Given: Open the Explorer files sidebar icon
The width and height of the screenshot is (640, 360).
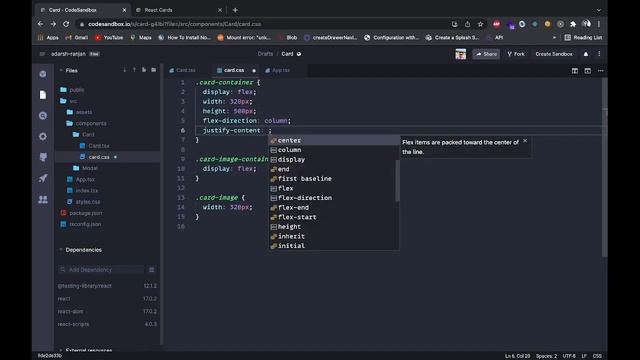Looking at the screenshot, I should tap(43, 95).
